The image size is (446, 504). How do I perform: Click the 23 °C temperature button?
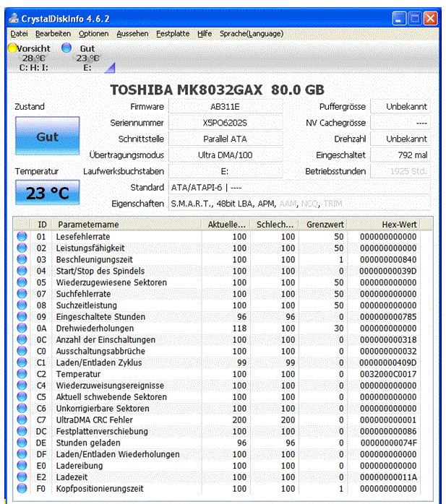point(47,193)
